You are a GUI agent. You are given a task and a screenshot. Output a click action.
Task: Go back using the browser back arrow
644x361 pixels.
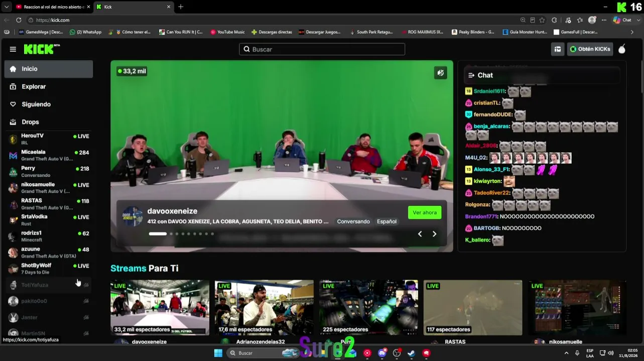(7, 20)
